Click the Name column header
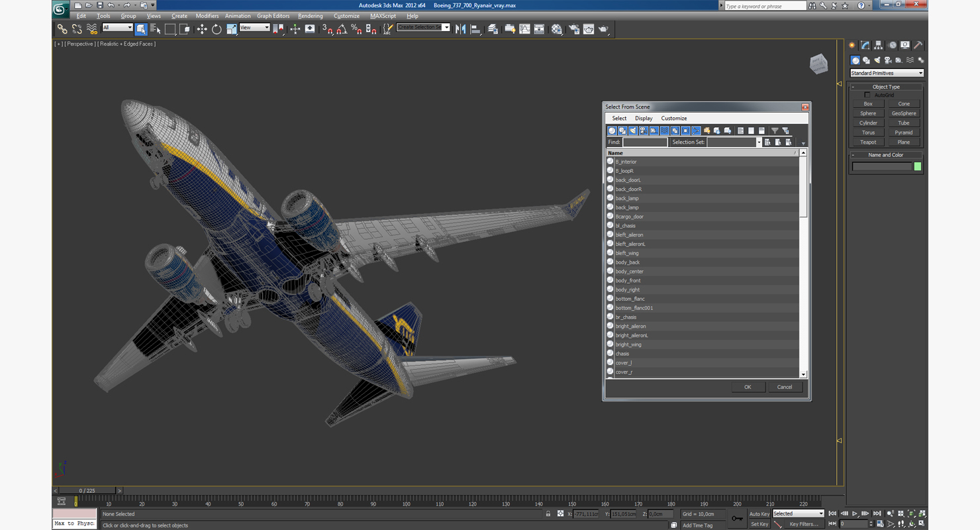The image size is (980, 530). tap(702, 153)
